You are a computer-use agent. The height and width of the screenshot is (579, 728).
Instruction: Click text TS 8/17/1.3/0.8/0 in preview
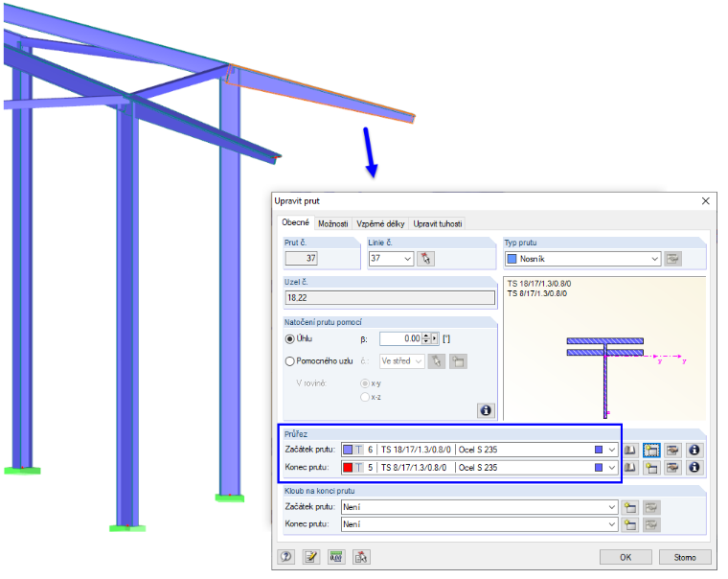(x=537, y=293)
